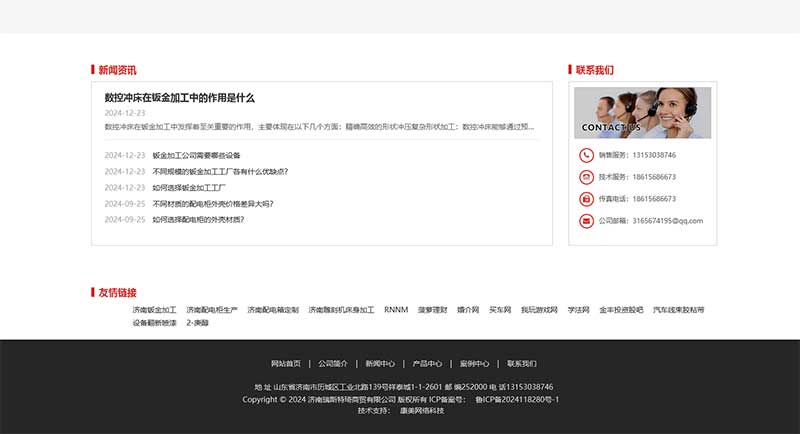Open news 如何选择配电柜的外壳材质
800x434 pixels.
point(198,220)
